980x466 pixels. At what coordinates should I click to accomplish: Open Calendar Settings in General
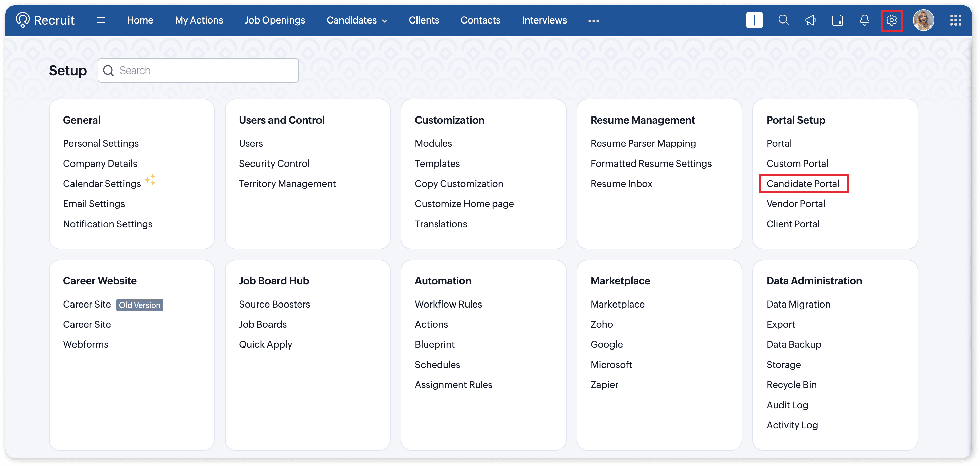tap(102, 184)
